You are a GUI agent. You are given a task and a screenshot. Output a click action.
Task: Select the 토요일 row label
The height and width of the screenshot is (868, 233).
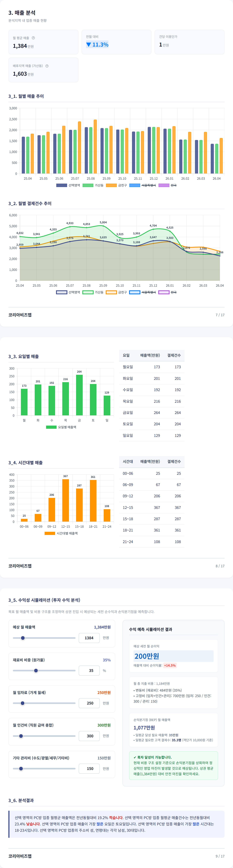click(128, 424)
